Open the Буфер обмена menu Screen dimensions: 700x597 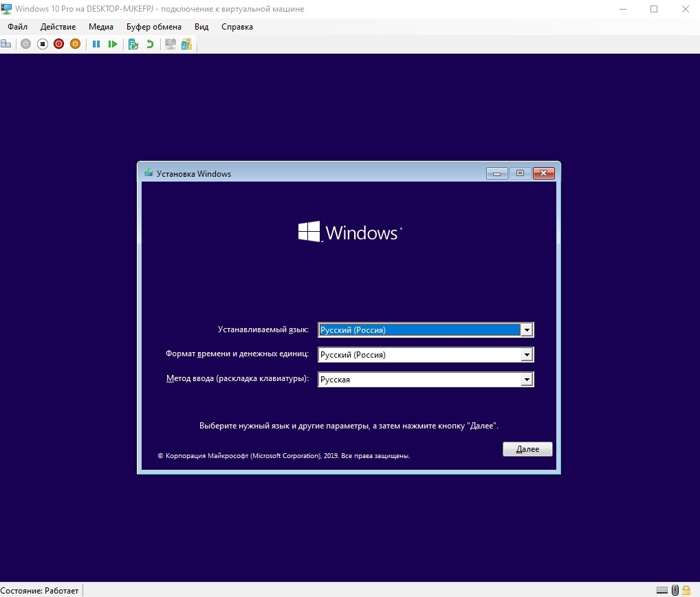[154, 27]
